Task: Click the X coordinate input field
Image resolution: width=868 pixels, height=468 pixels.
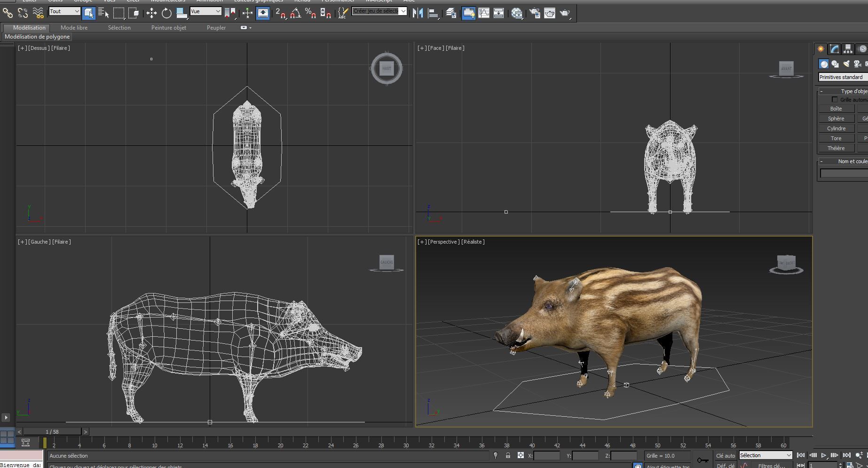Action: pos(546,455)
